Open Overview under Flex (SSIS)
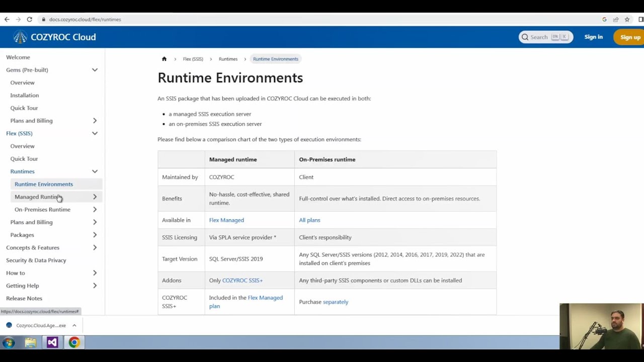Image resolution: width=644 pixels, height=362 pixels. tap(23, 146)
